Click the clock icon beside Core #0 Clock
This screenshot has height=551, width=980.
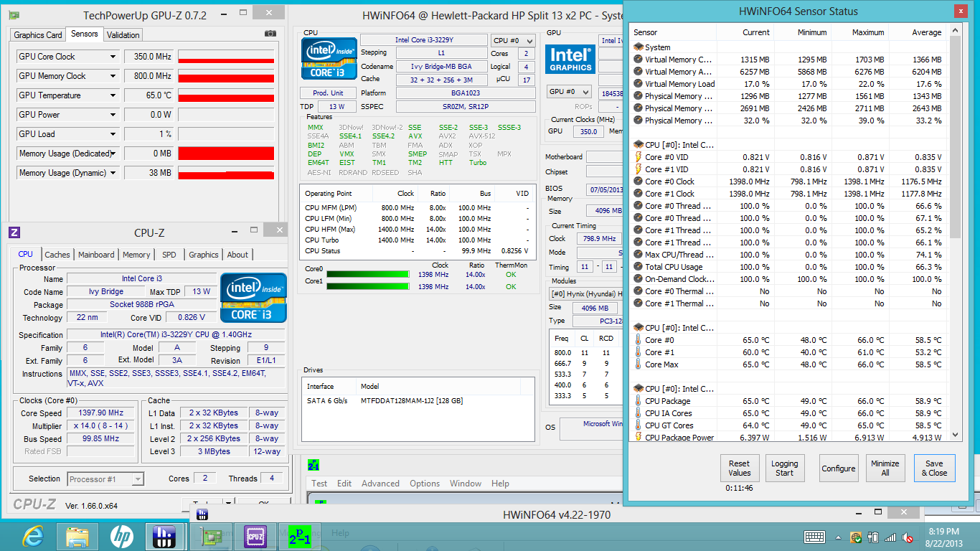point(639,182)
